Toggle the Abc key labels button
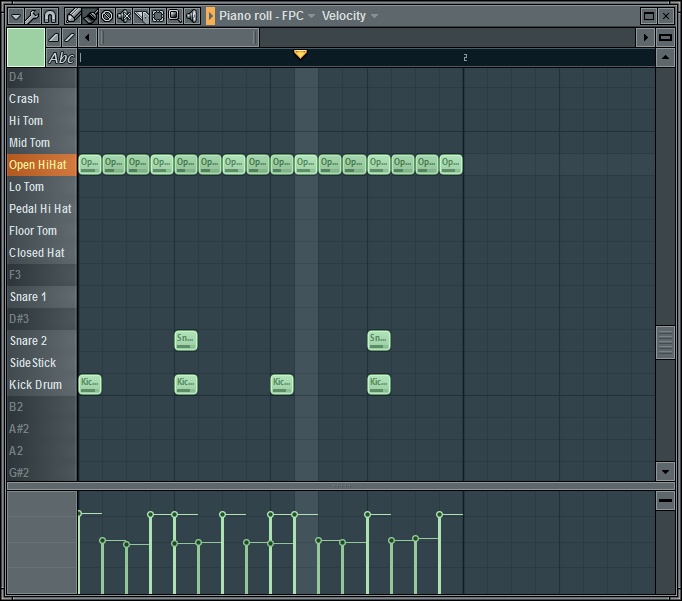 pos(61,57)
